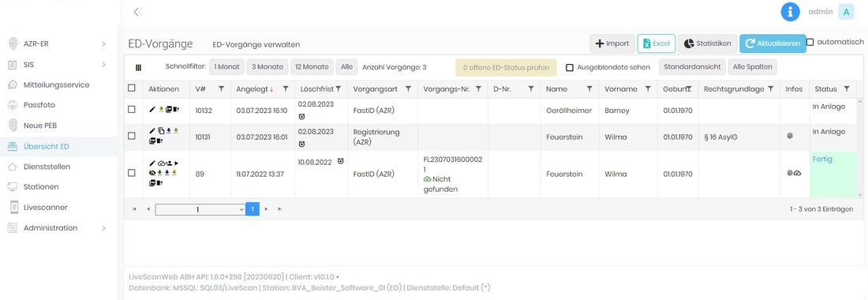Filter the Geburt column
The image size is (868, 300).
(x=689, y=88)
